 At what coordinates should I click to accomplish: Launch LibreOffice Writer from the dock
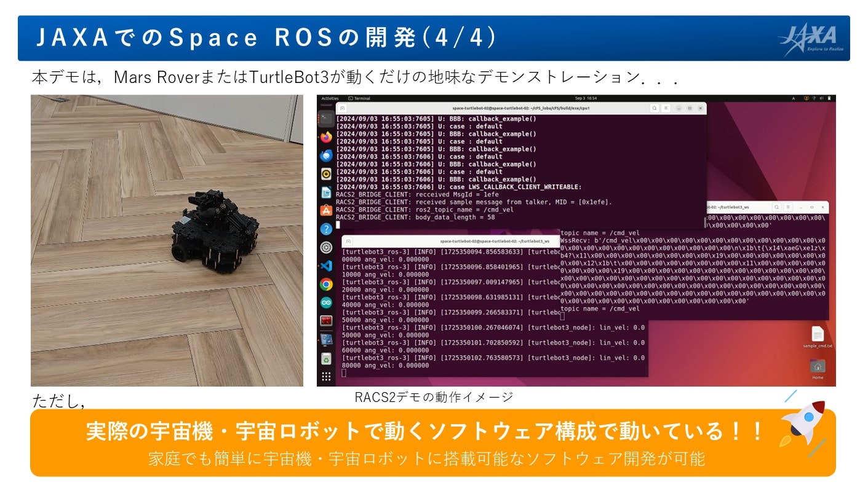(x=326, y=192)
